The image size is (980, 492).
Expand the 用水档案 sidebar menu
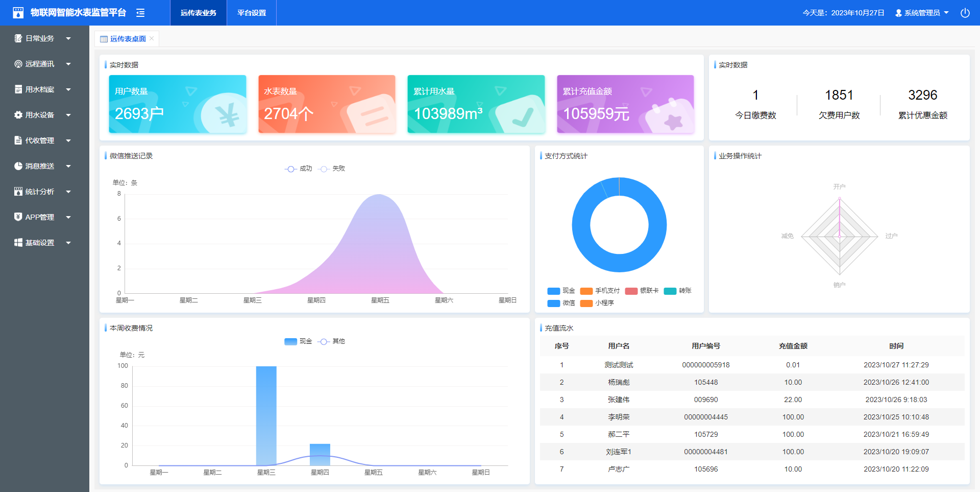tap(68, 89)
